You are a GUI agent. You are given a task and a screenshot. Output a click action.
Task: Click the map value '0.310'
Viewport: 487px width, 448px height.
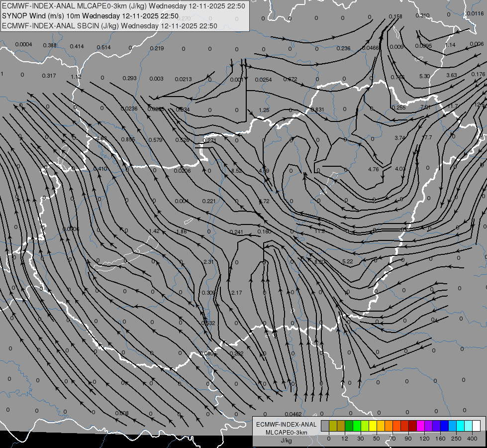422,15
